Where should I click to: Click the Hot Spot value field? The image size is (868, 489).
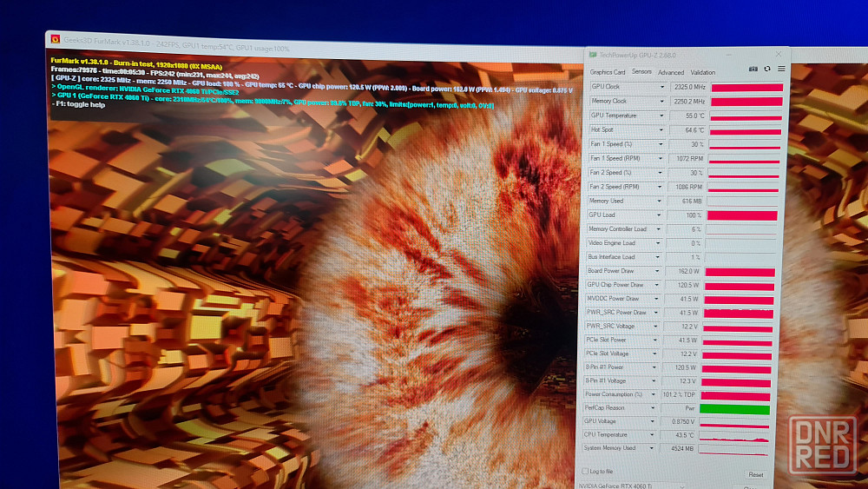tap(686, 130)
